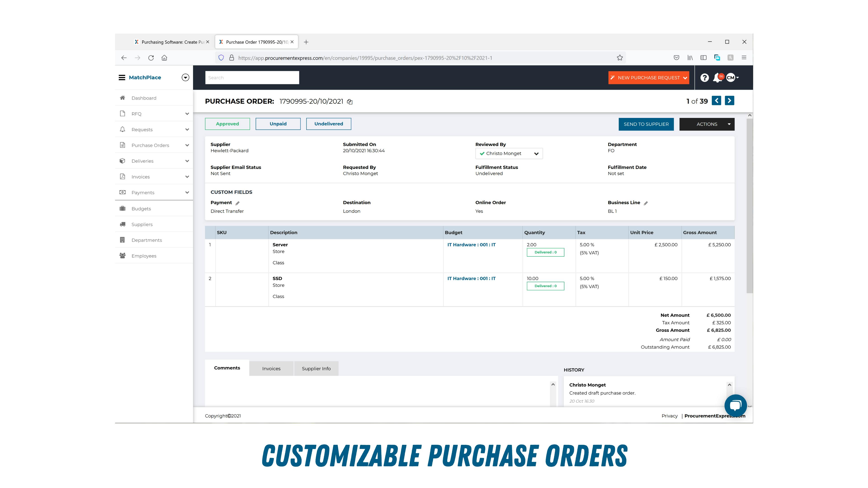Viewport: 868px width, 488px height.
Task: Open the Reviewed By dropdown
Action: [x=509, y=154]
